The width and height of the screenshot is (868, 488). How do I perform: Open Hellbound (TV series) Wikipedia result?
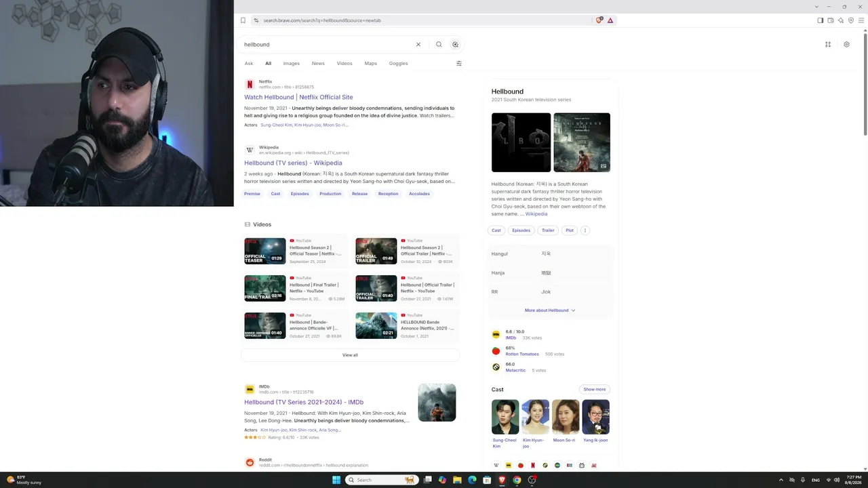click(x=293, y=163)
